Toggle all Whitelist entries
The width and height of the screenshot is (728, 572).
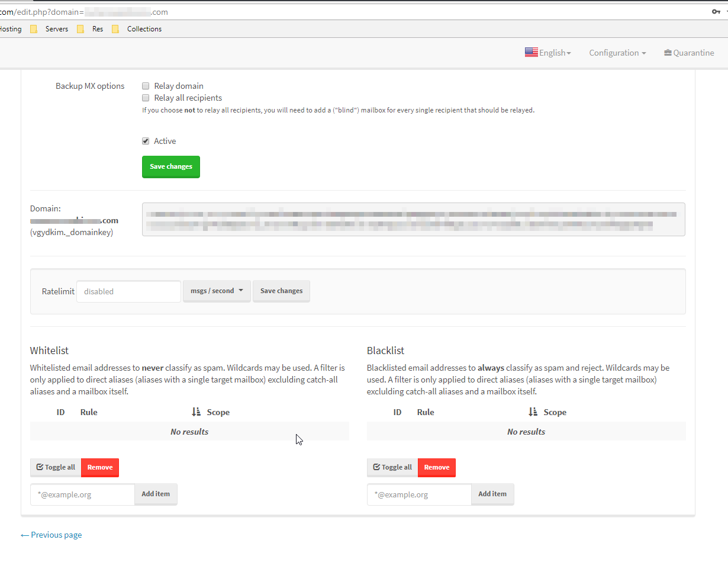56,467
